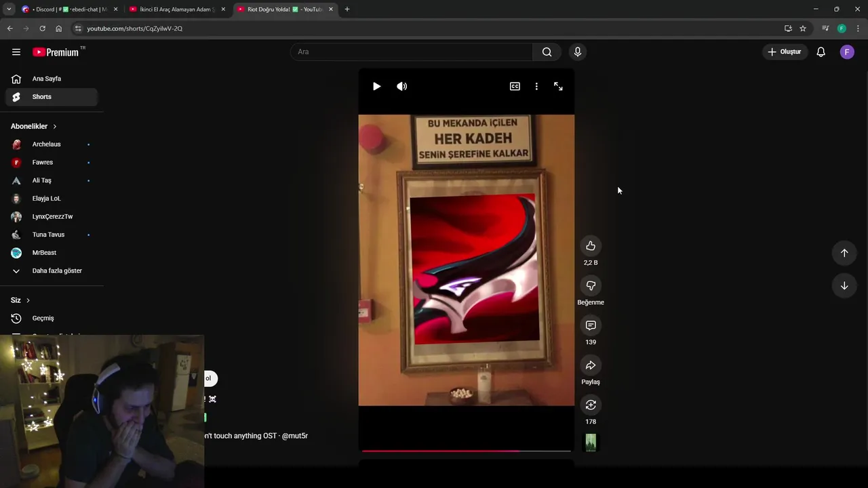
Task: Click the browser home button
Action: (58, 28)
